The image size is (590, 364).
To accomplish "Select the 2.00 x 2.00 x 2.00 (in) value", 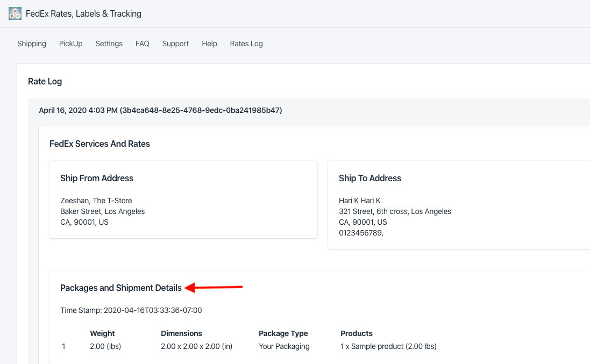I will pos(196,346).
